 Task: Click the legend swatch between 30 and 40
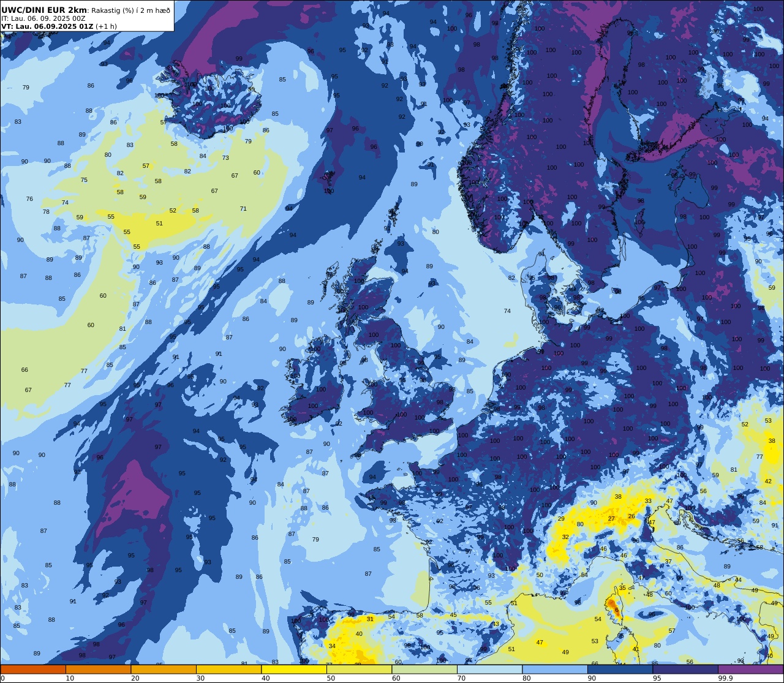click(x=228, y=669)
